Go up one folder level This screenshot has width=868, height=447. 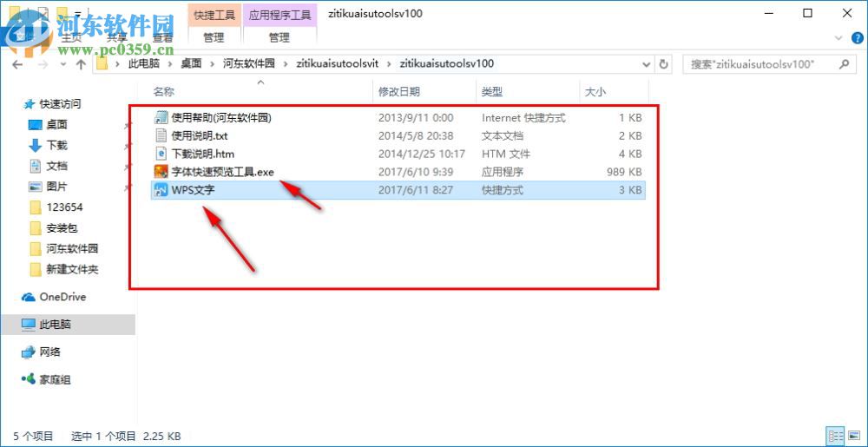[x=81, y=64]
